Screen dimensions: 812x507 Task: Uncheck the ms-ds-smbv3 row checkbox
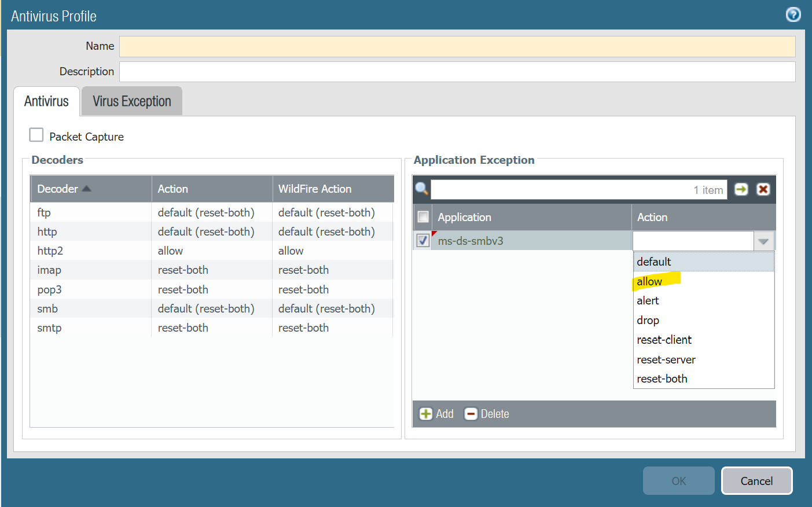click(423, 240)
